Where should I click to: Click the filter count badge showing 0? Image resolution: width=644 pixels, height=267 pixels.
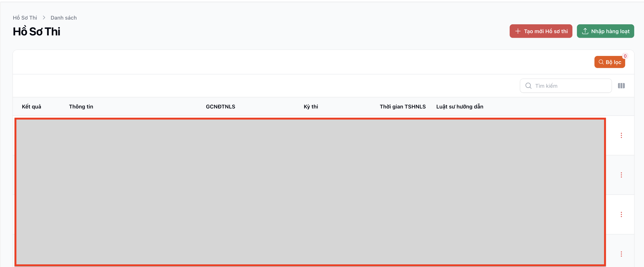[x=625, y=56]
